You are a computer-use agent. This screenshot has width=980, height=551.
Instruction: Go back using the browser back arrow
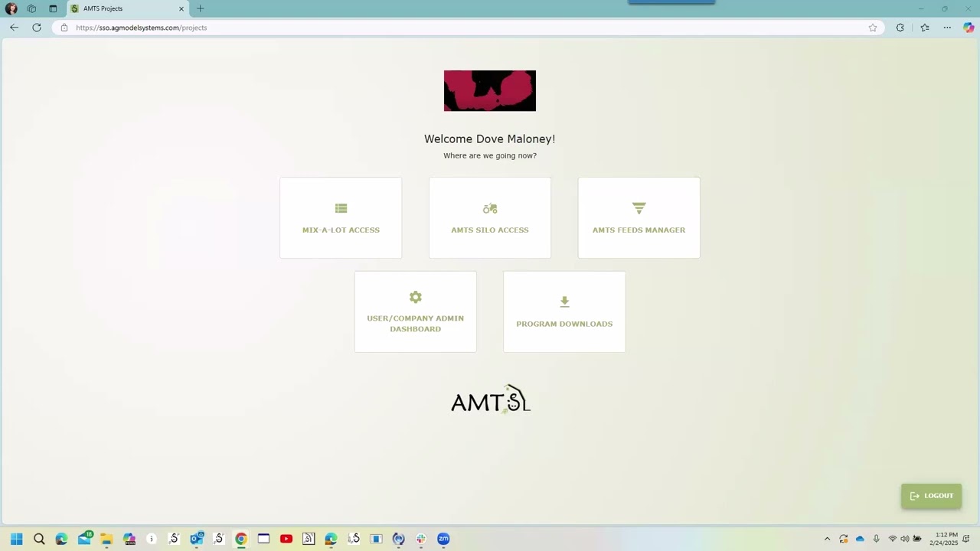coord(14,28)
